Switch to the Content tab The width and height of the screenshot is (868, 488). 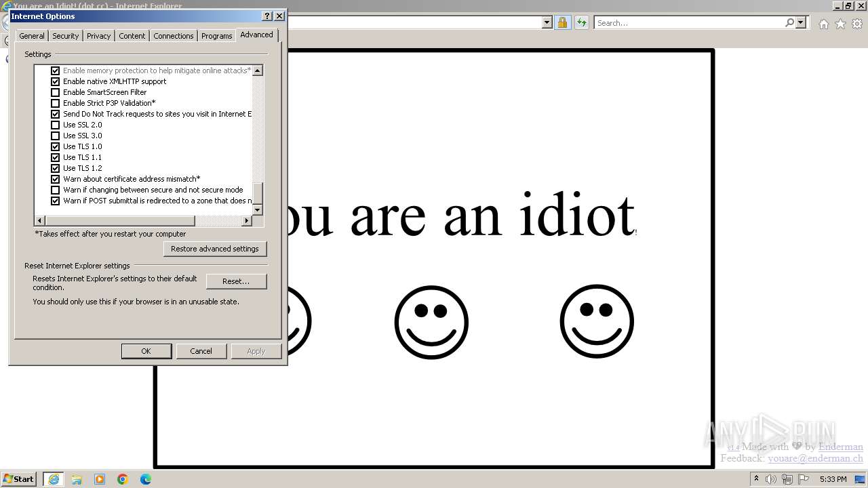(132, 36)
